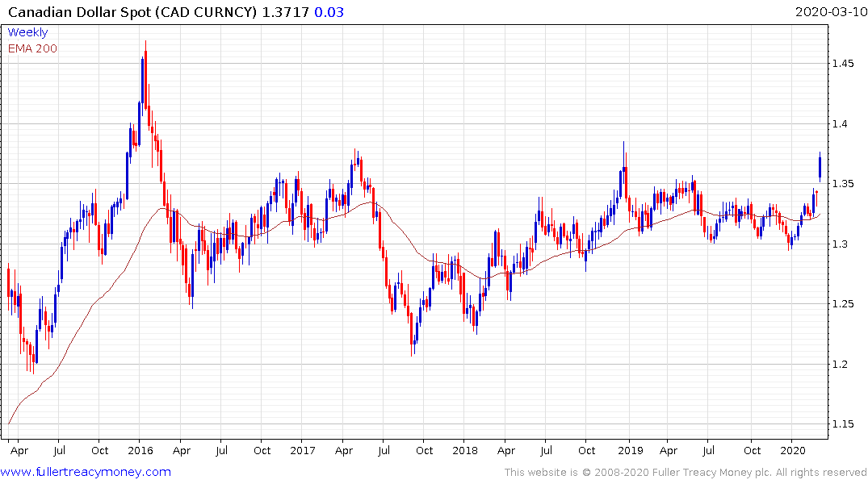Click the blue change value 0.03
The height and width of the screenshot is (484, 868).
coord(329,12)
